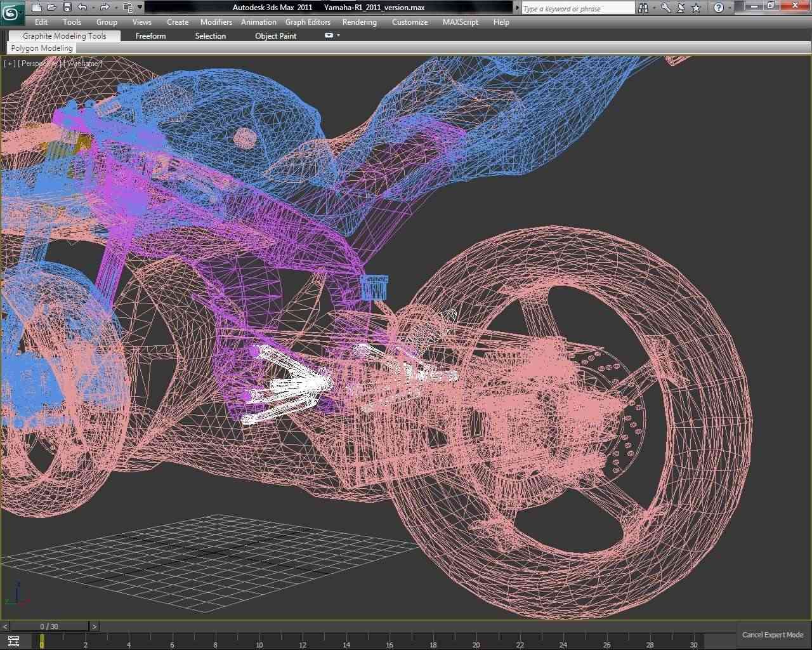
Task: Click the Cancel Expert Mode button
Action: [x=773, y=635]
